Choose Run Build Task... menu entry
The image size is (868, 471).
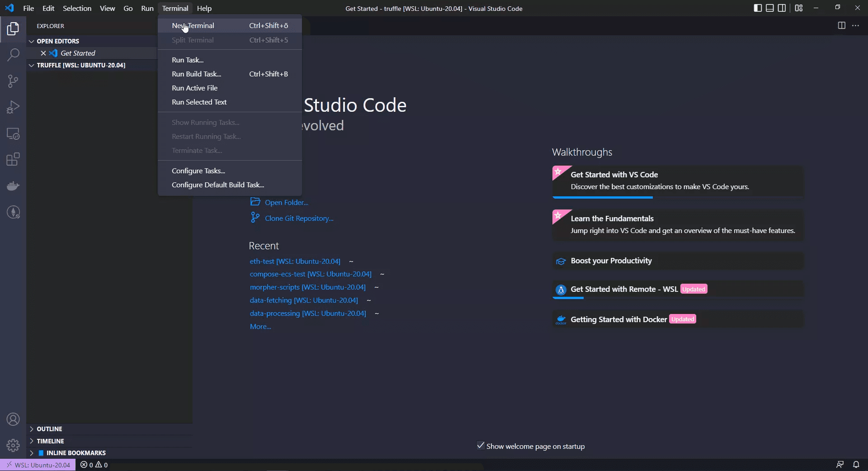click(x=230, y=74)
